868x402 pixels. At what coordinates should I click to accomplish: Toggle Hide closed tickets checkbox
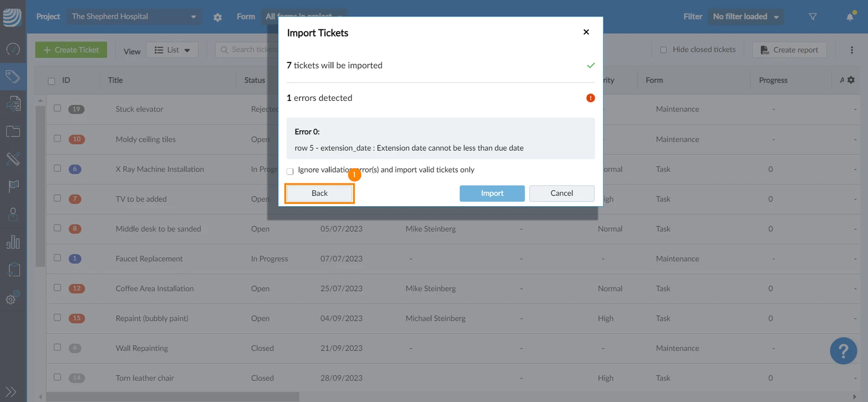point(663,50)
